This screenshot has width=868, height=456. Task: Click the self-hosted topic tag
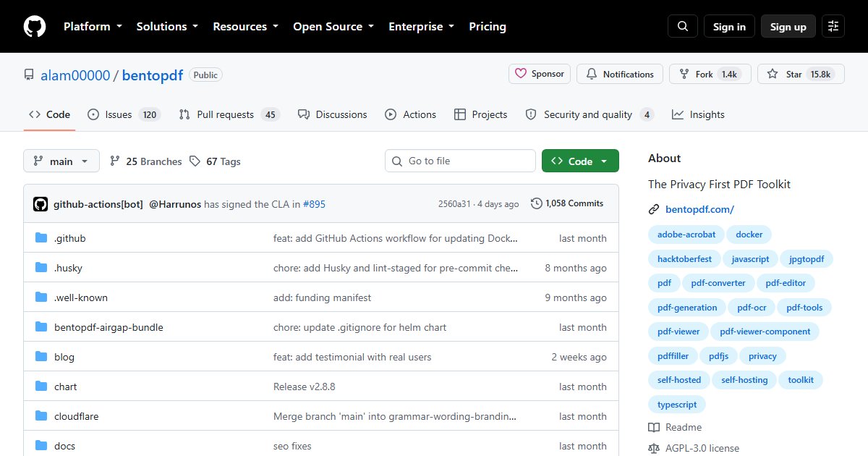click(679, 380)
